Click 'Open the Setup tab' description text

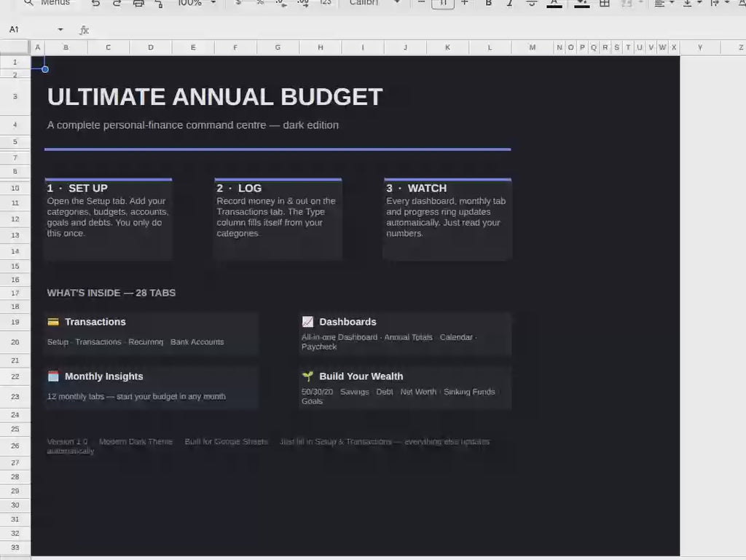108,217
